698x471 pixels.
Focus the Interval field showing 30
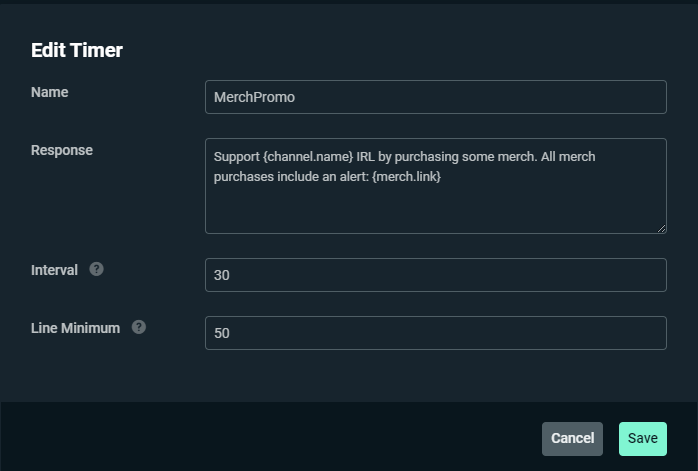tap(436, 275)
